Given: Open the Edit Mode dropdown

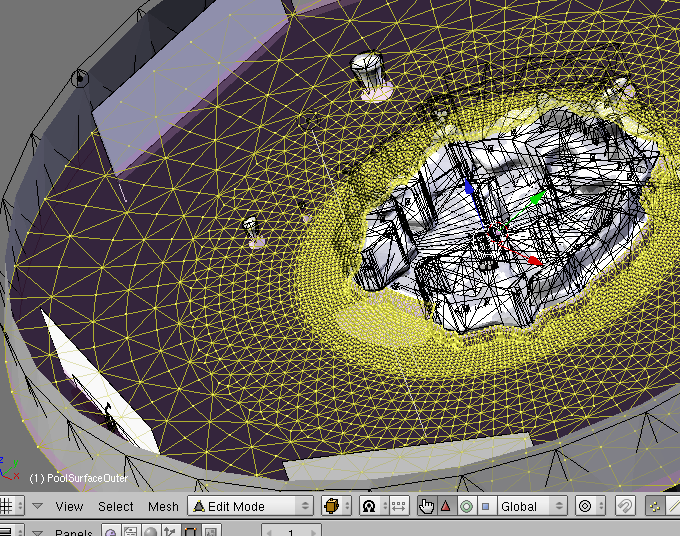Looking at the screenshot, I should click(x=251, y=506).
